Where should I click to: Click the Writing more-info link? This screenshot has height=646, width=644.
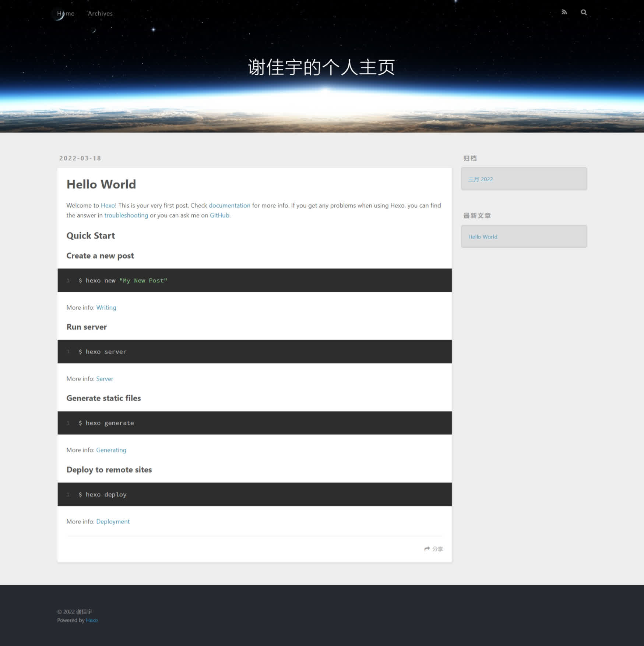(106, 307)
